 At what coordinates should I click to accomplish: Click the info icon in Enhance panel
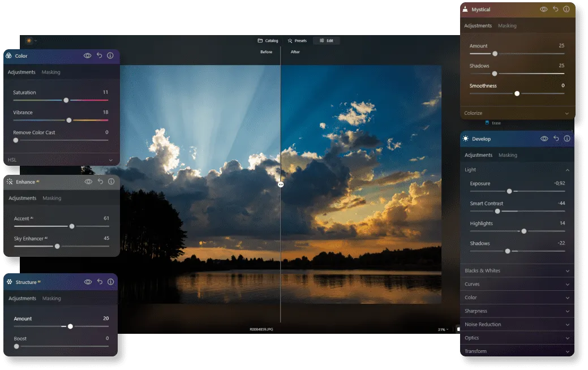(111, 182)
